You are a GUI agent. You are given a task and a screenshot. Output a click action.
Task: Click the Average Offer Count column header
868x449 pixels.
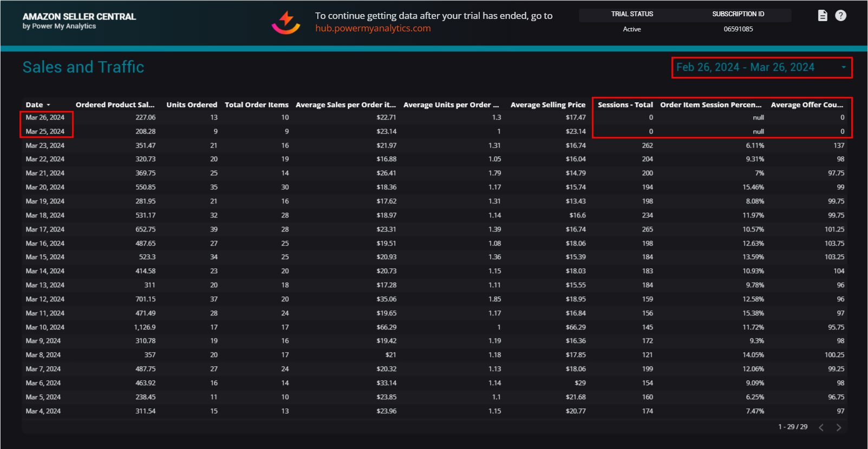[807, 105]
